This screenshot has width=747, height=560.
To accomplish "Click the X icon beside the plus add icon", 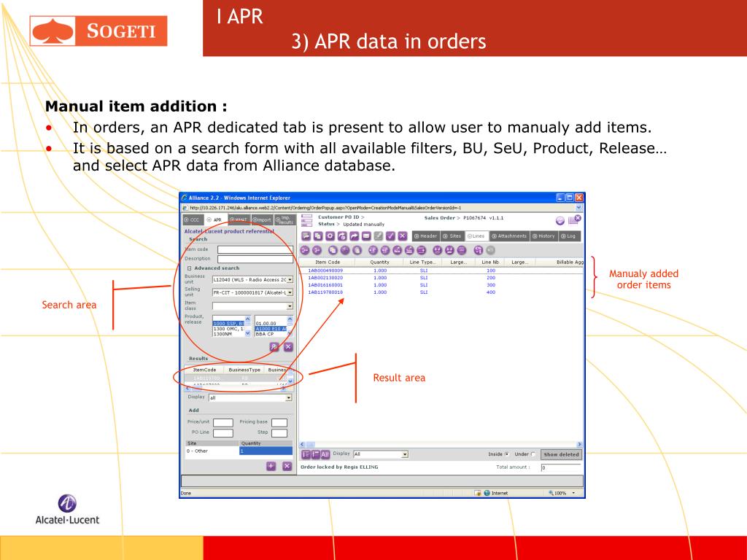I will tap(287, 466).
